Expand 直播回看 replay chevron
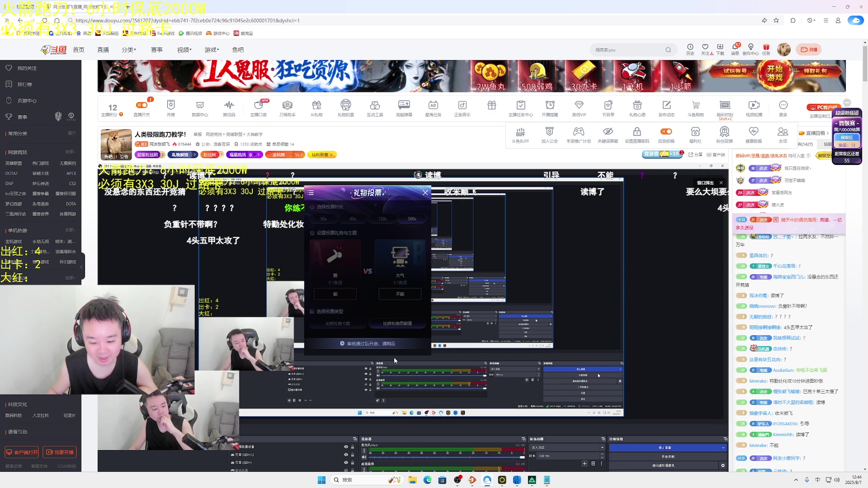The height and width of the screenshot is (488, 868). click(828, 133)
